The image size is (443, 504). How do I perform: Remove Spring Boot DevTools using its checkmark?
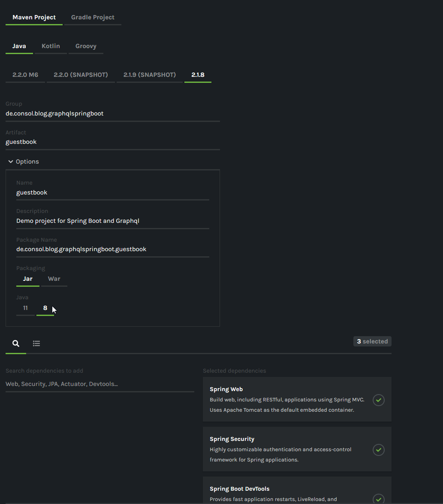(x=378, y=499)
